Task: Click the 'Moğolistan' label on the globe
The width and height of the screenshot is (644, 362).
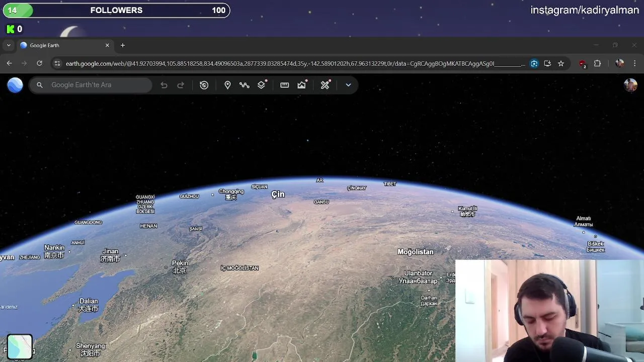Action: click(415, 252)
